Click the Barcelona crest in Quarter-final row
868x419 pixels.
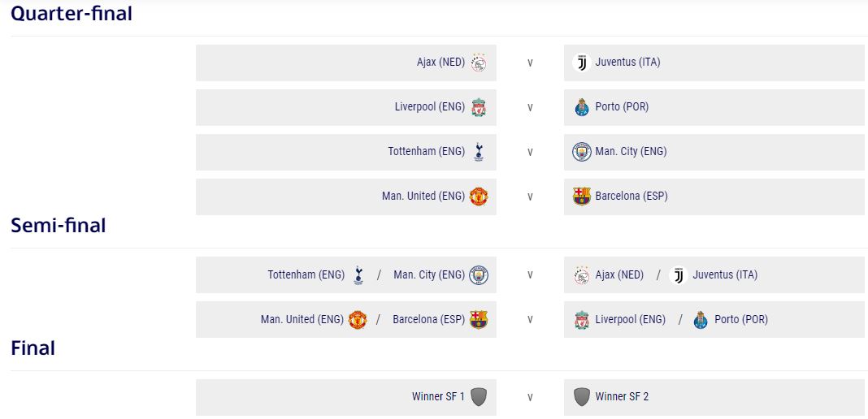[581, 197]
